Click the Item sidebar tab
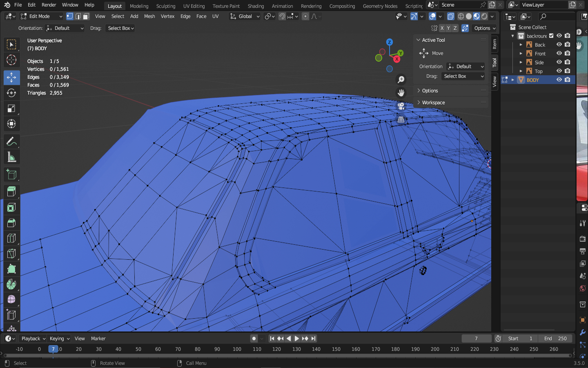 coord(494,44)
